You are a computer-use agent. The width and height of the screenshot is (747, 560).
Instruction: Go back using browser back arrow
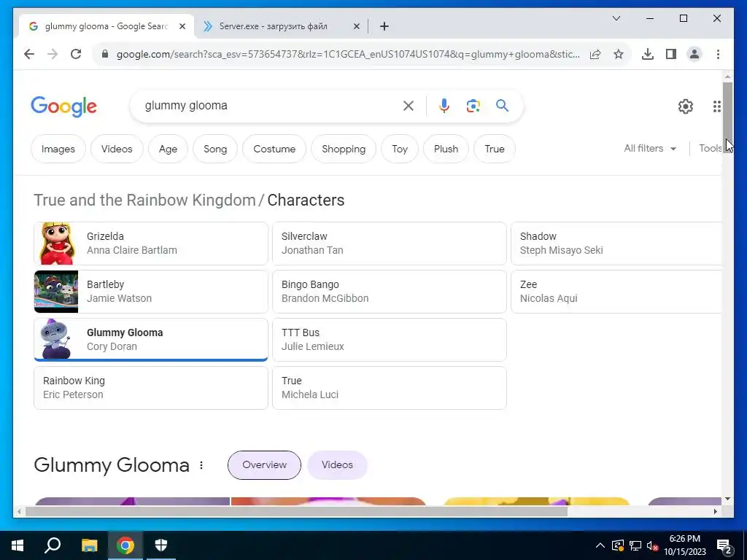pyautogui.click(x=29, y=54)
